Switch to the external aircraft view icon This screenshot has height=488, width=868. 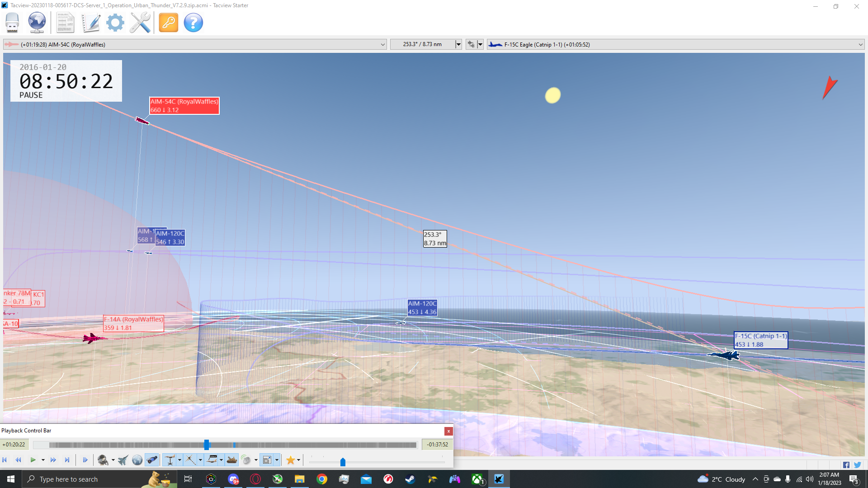tap(123, 460)
